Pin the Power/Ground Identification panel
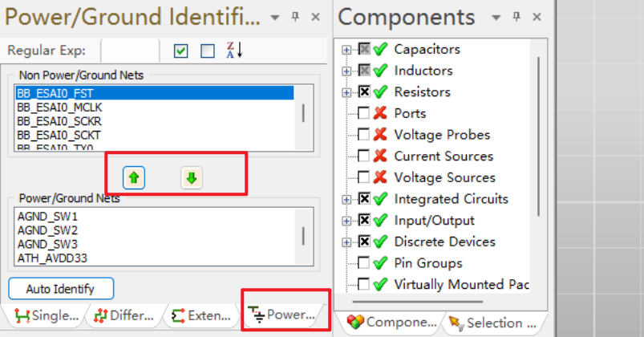 tap(295, 17)
